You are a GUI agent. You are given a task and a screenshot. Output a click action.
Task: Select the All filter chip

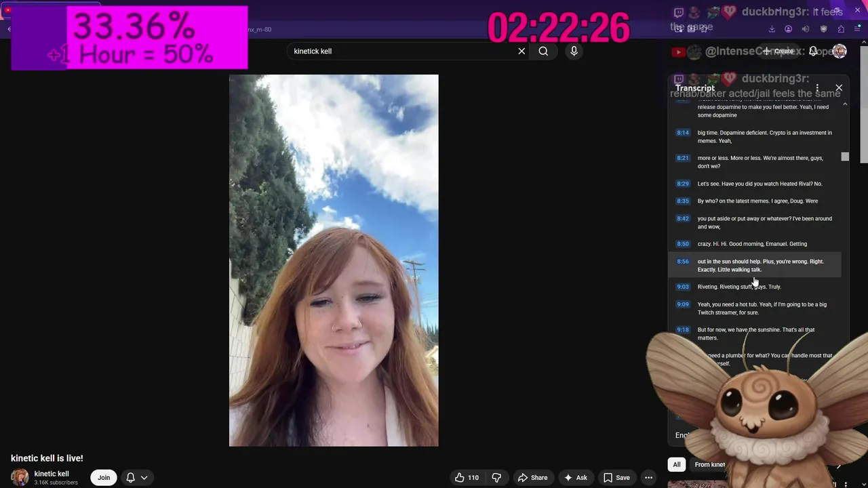(676, 464)
